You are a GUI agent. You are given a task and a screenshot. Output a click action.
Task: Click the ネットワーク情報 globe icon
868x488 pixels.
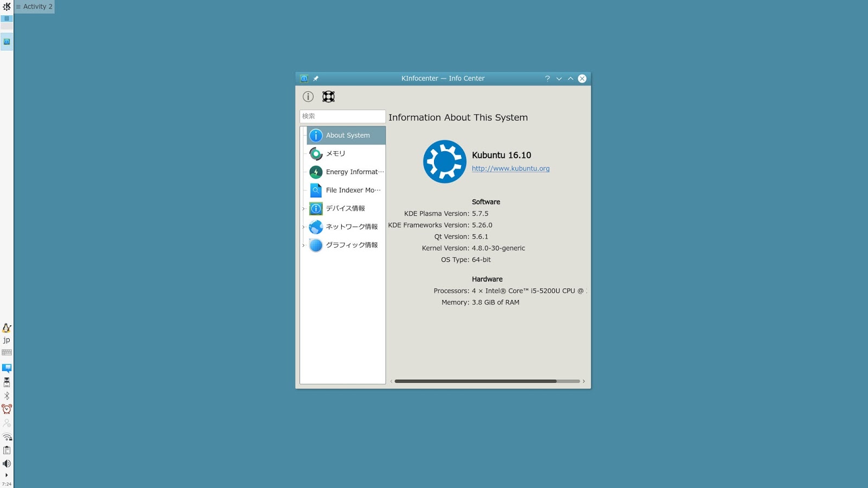(316, 227)
